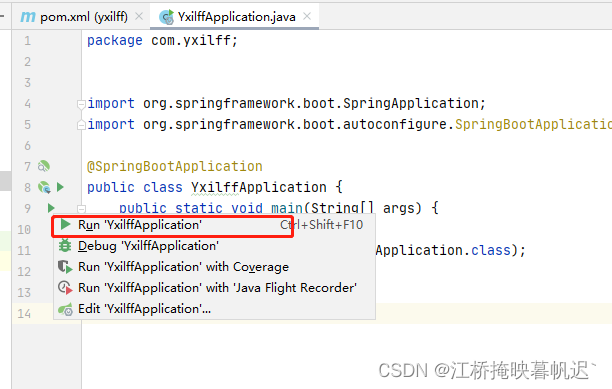
Task: Click the Maven icon on pom.xml tab
Action: pyautogui.click(x=28, y=17)
